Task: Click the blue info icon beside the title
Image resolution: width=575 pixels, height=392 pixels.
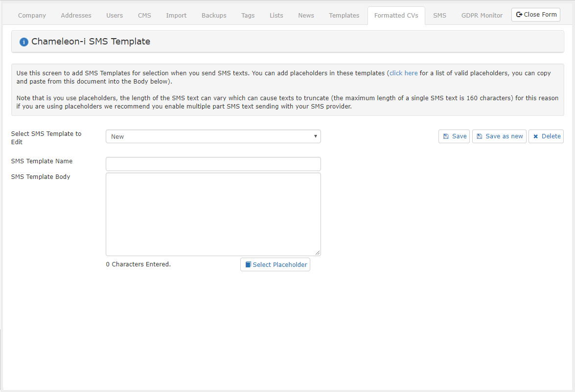Action: (24, 42)
